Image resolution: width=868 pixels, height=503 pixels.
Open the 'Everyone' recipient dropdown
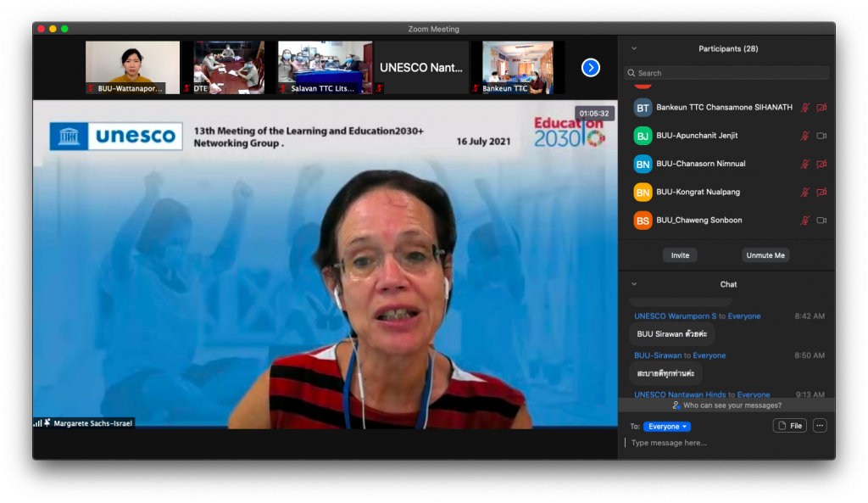click(666, 427)
